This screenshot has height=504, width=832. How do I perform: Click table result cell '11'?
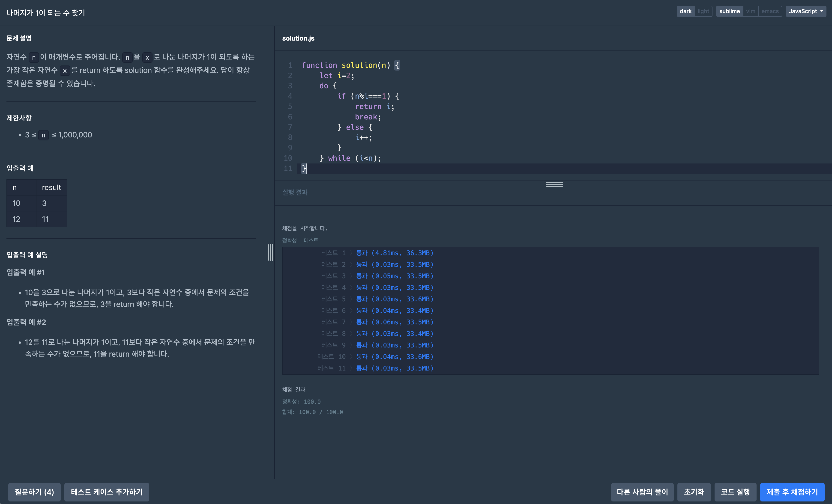51,219
